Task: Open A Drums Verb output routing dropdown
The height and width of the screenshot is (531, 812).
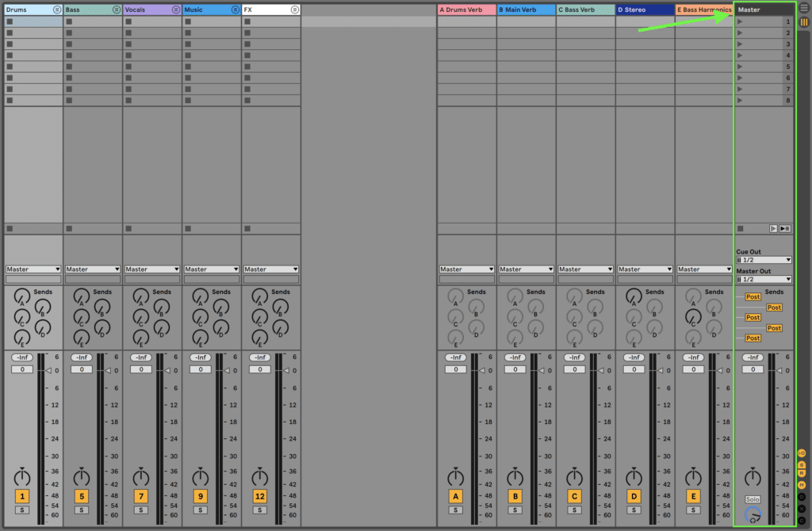Action: point(466,269)
